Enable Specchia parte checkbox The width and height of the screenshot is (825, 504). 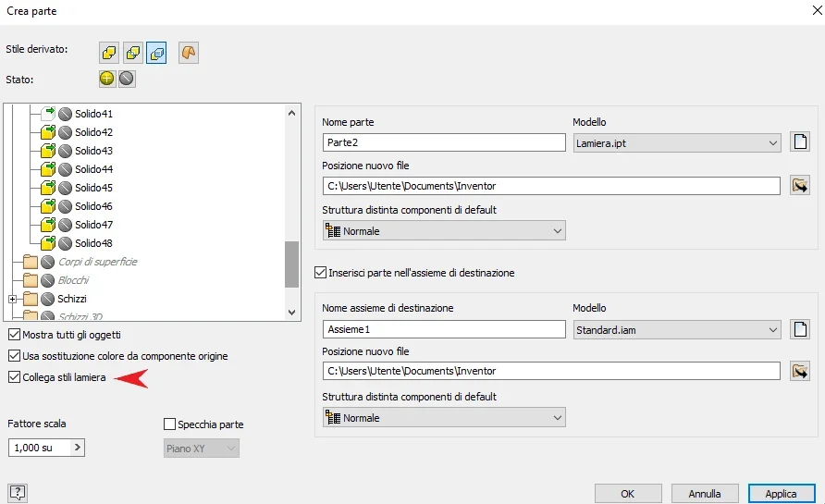click(x=169, y=424)
